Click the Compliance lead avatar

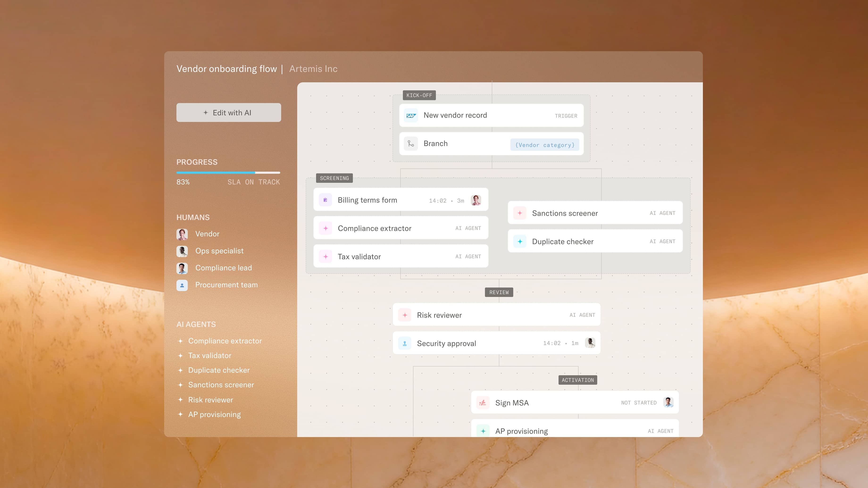point(182,268)
